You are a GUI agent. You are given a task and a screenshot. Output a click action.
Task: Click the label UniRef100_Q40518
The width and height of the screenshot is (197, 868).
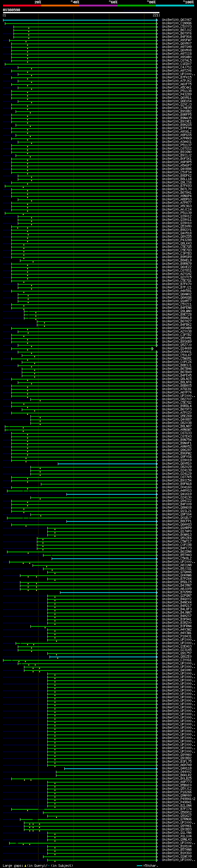pos(176,233)
